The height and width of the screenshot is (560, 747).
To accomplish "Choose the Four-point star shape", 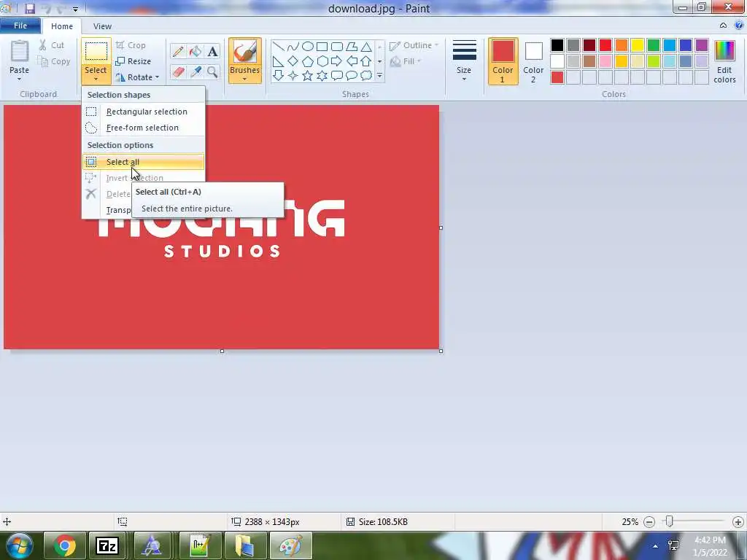I will point(293,75).
